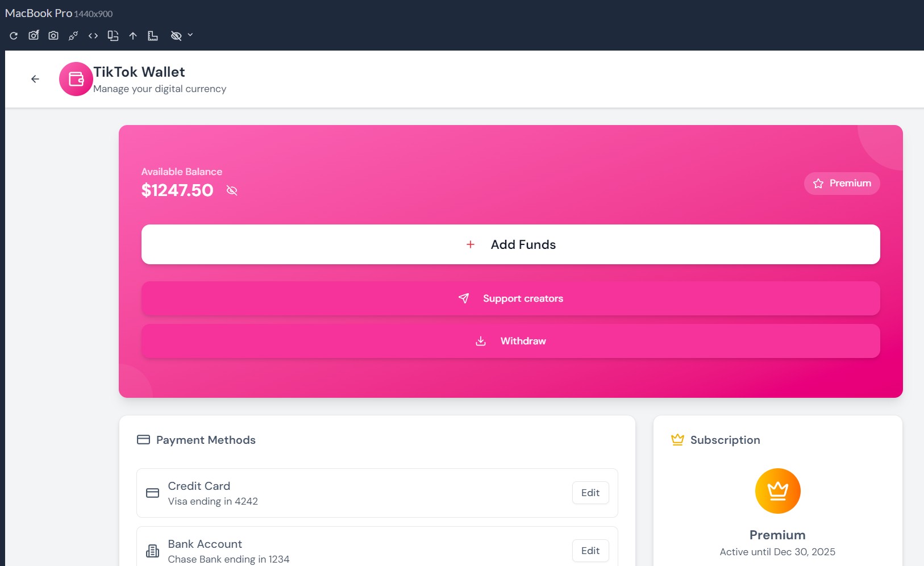Screen dimensions: 924x566
Task: Click the card icon beside Payment Methods
Action: point(144,440)
